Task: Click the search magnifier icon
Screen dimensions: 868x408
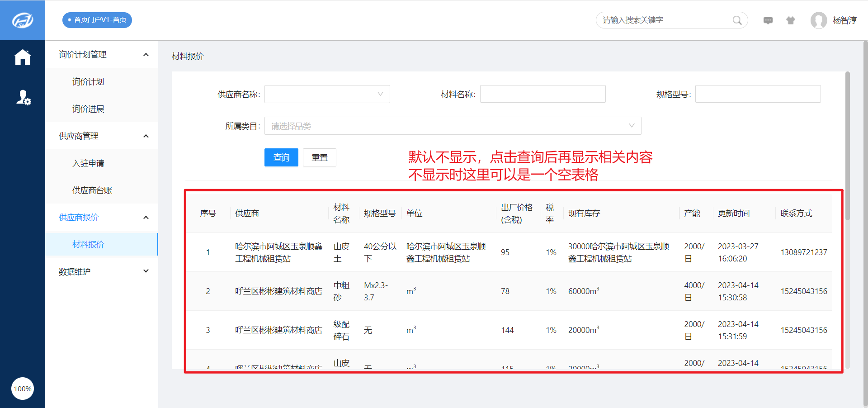Action: coord(737,20)
